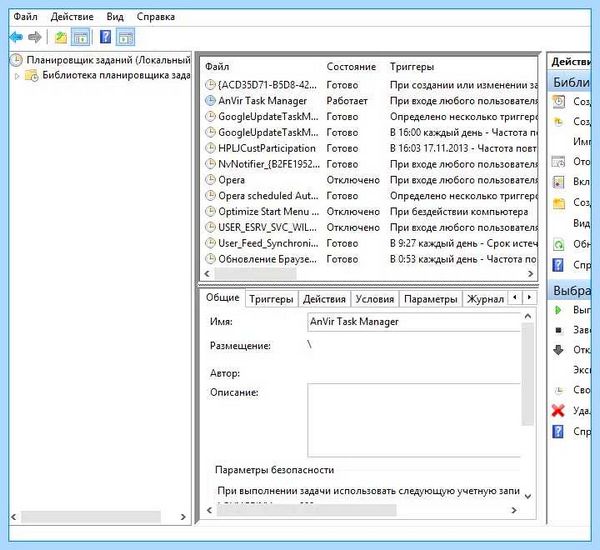The height and width of the screenshot is (550, 600).
Task: Click the Ото... display running tasks icon
Action: [x=559, y=162]
